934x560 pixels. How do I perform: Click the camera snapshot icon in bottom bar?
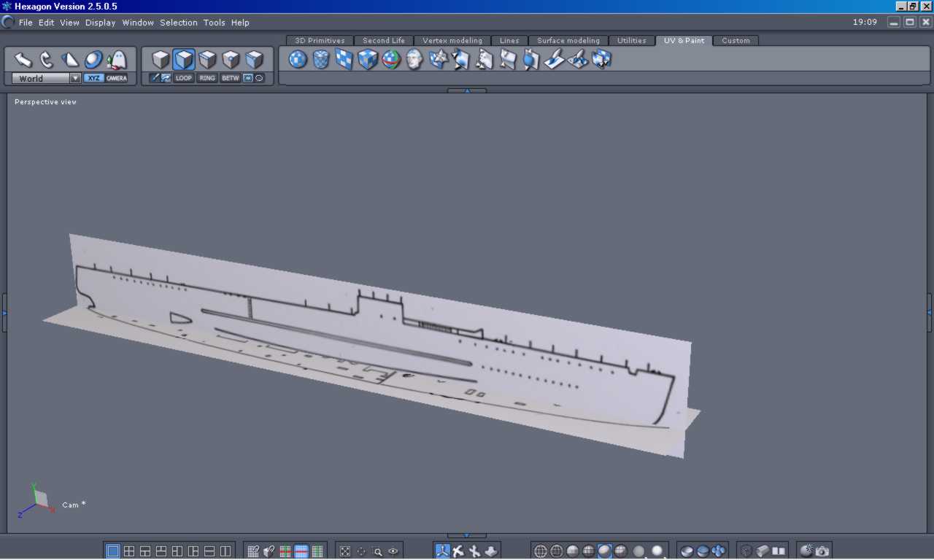(x=822, y=551)
